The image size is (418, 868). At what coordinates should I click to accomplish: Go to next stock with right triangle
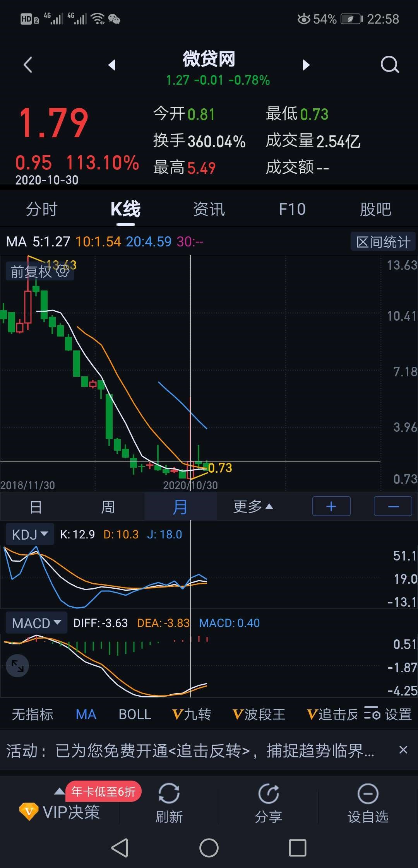306,65
